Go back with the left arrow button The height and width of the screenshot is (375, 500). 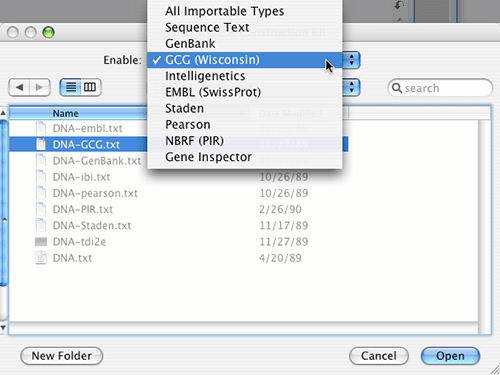pyautogui.click(x=19, y=87)
